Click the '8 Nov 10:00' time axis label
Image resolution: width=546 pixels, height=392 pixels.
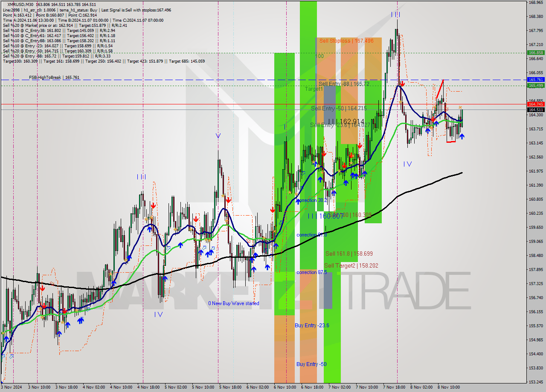tap(449, 387)
